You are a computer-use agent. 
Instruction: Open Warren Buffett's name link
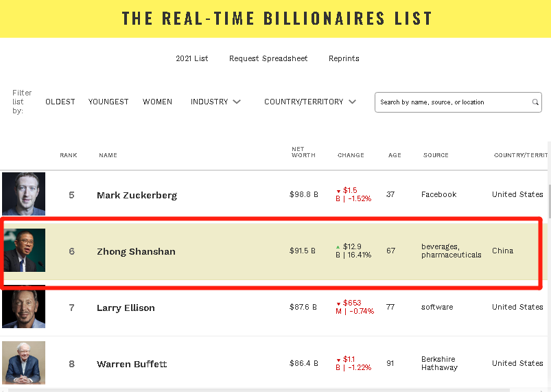132,364
